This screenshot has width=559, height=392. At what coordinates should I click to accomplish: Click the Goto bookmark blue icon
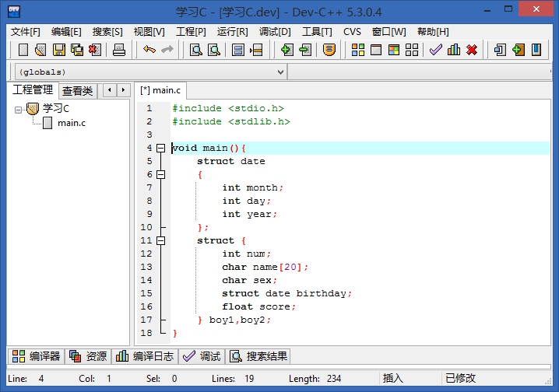pos(536,50)
